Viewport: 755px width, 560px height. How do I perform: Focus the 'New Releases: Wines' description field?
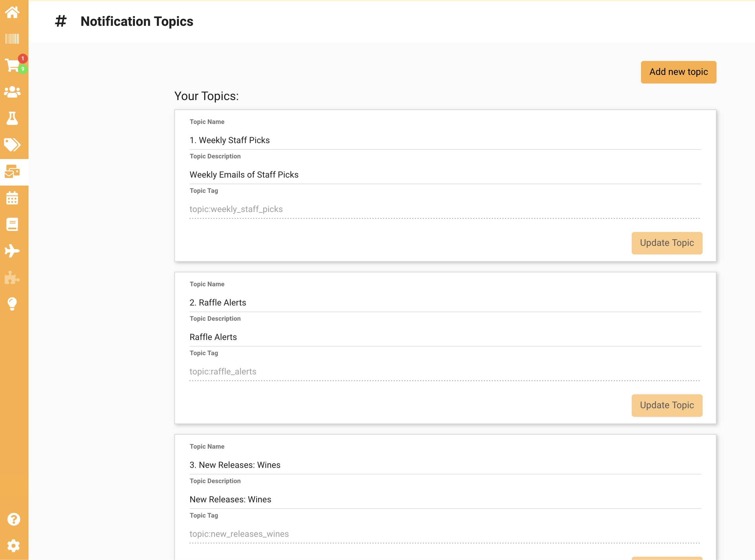[x=445, y=500]
